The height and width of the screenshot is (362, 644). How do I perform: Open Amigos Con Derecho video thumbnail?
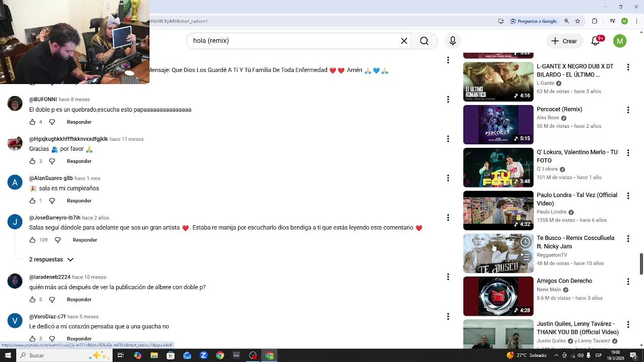(x=498, y=296)
